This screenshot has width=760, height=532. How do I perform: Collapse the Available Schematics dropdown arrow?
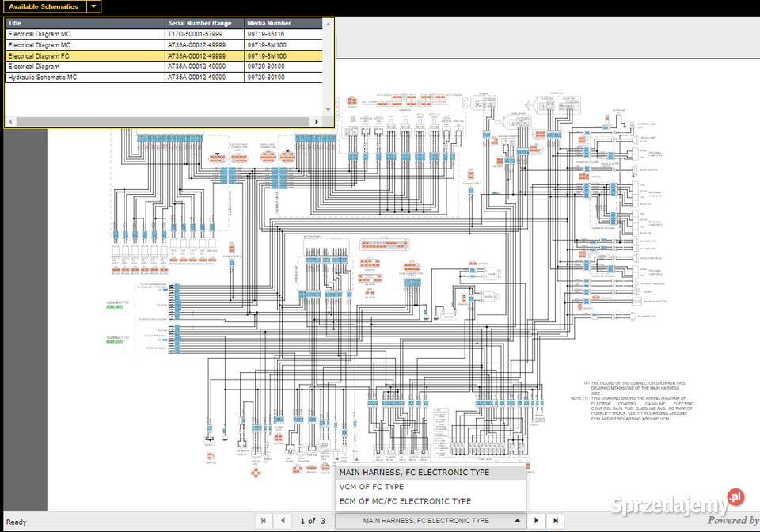coord(93,6)
